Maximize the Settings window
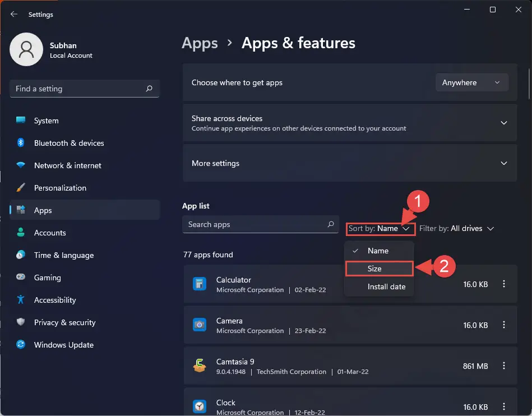The image size is (532, 416). tap(493, 10)
